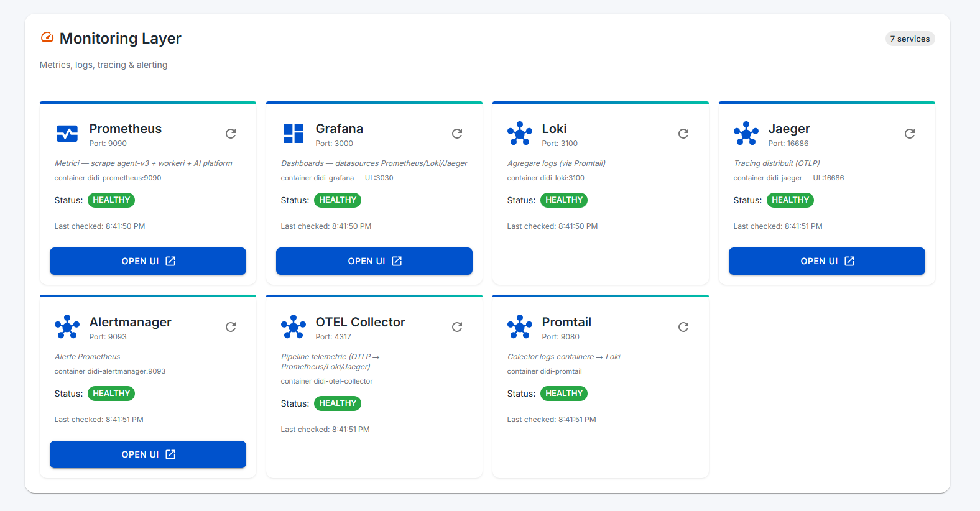Open the Alertmanager UI

pos(148,454)
